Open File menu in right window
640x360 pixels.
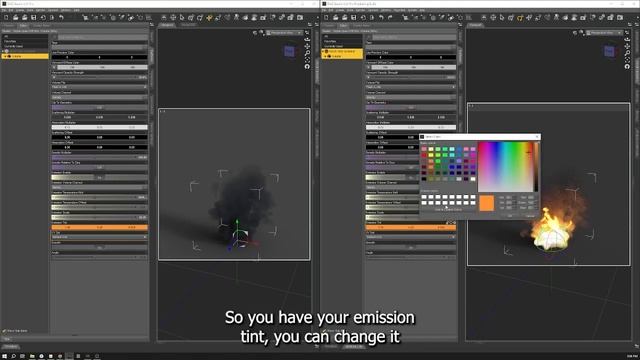pyautogui.click(x=324, y=10)
